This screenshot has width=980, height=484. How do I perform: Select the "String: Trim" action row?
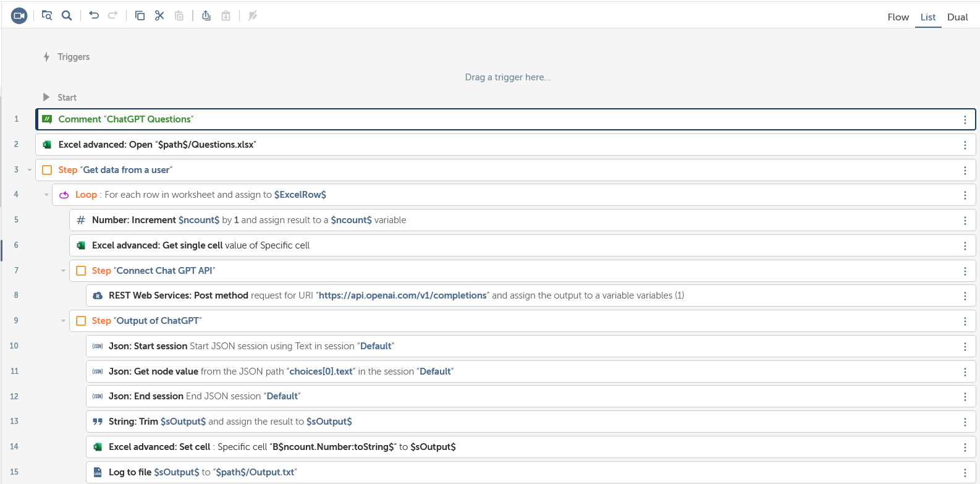tap(494, 422)
